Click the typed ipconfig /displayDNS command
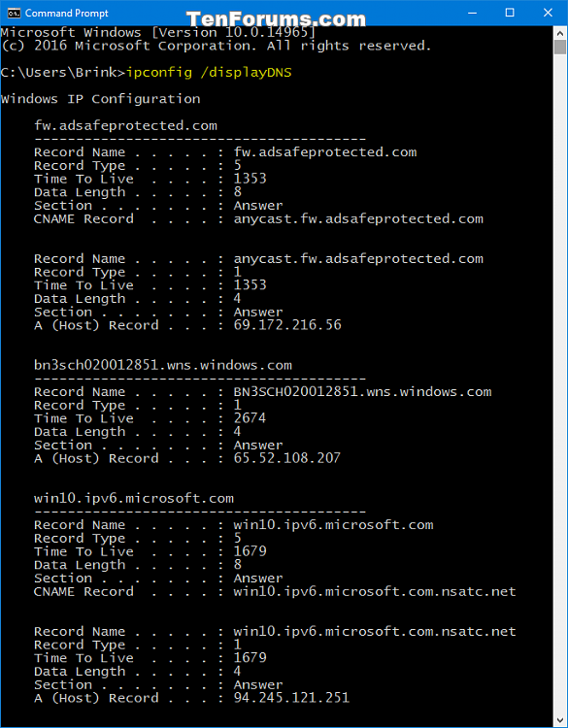This screenshot has height=728, width=568. pos(209,73)
